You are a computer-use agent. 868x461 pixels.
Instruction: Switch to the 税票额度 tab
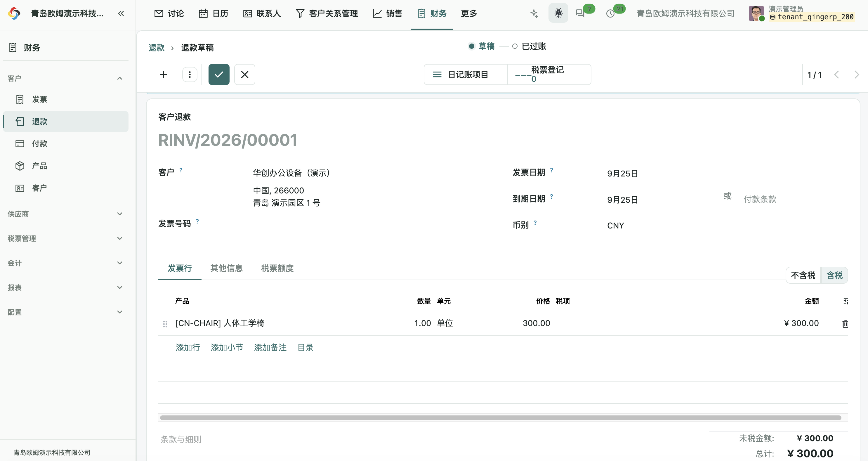[x=277, y=268]
